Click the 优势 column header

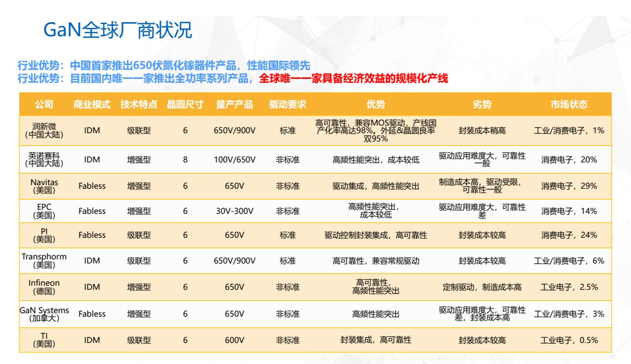[376, 105]
